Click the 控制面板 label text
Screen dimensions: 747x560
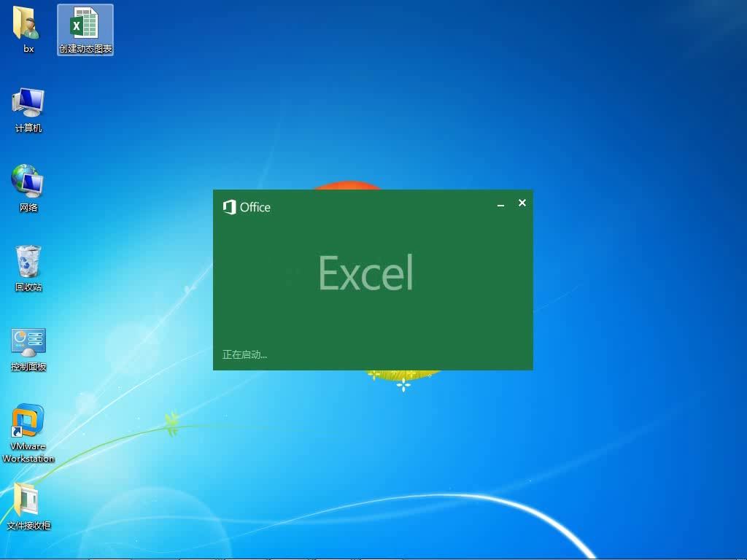pyautogui.click(x=28, y=366)
